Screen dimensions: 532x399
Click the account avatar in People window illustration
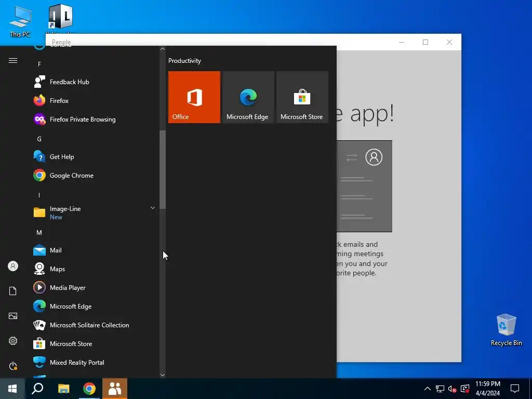374,157
